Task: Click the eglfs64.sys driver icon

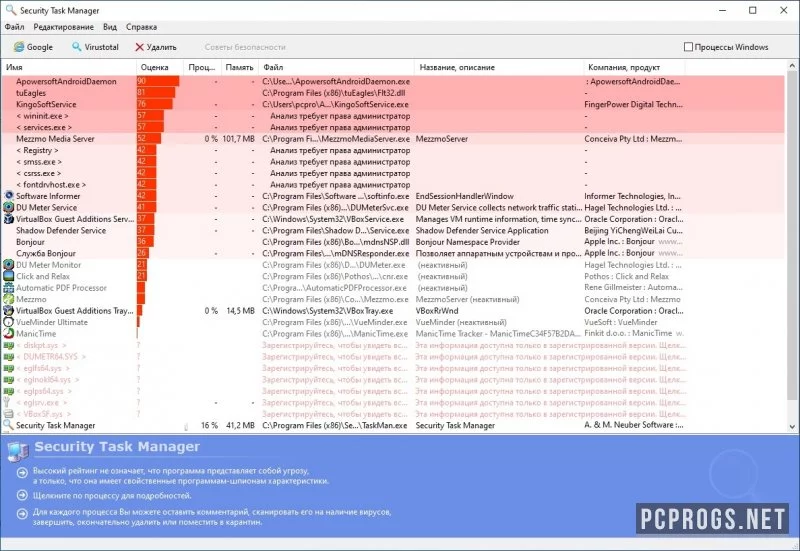Action: pyautogui.click(x=9, y=368)
